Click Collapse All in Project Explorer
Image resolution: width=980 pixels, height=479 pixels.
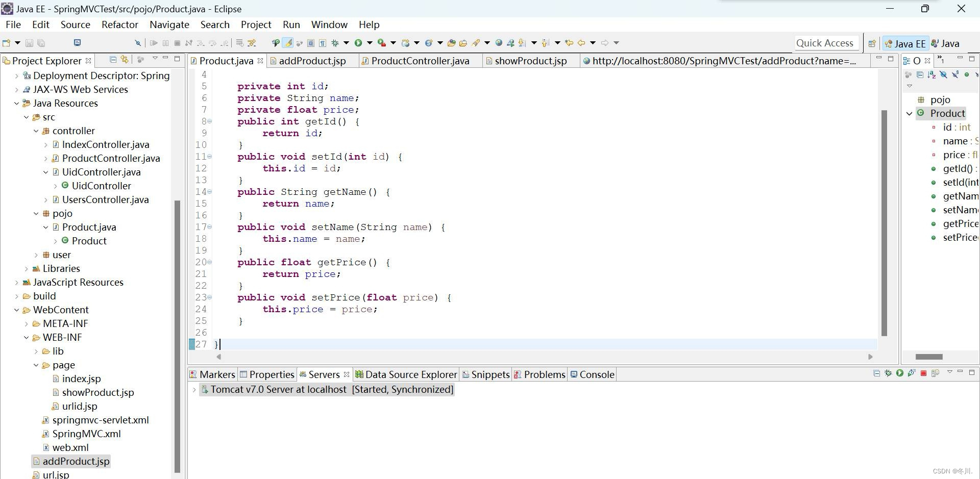(x=113, y=60)
